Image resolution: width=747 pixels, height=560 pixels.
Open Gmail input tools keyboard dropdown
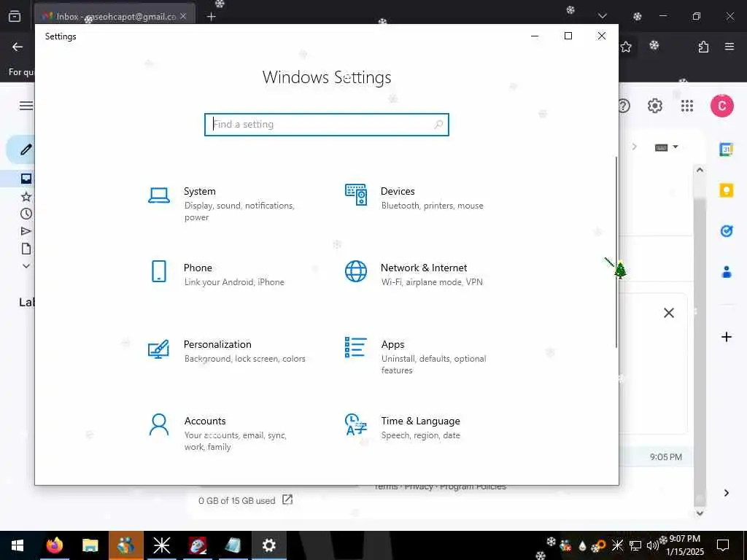point(666,147)
